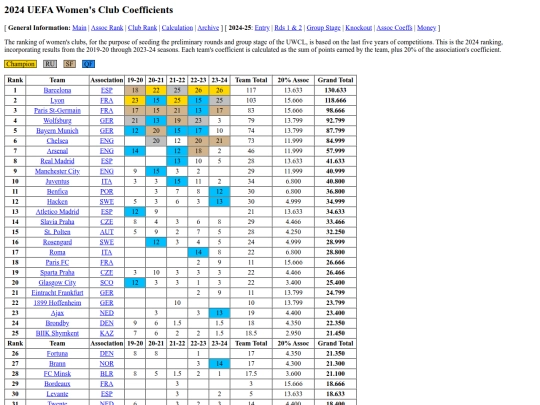540x405 pixels.
Task: Open the SCO association link in Glasgow City row
Action: click(x=107, y=282)
